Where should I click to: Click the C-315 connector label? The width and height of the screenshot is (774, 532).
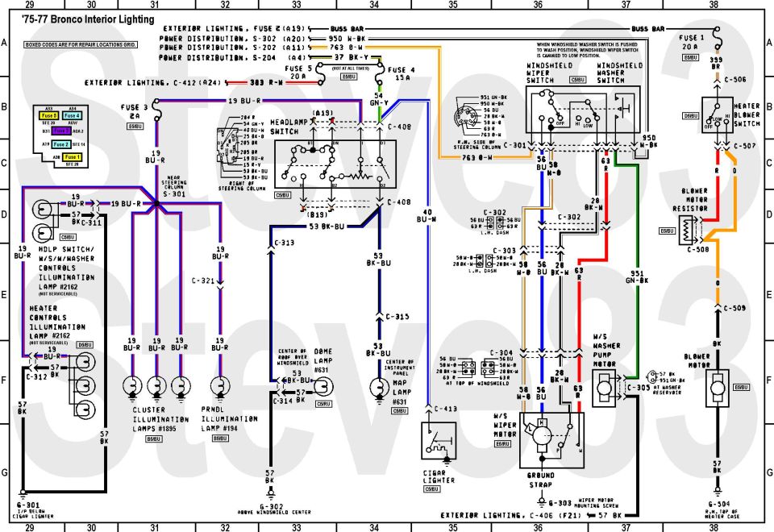tap(397, 316)
